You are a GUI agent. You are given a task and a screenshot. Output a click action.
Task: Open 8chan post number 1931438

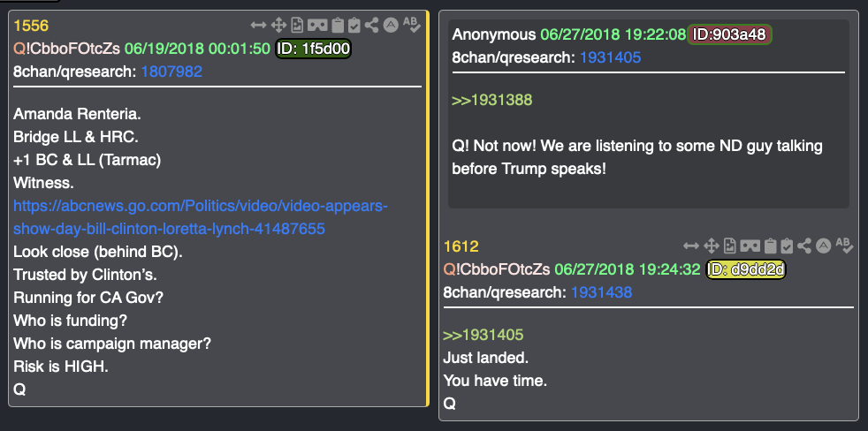coord(601,292)
